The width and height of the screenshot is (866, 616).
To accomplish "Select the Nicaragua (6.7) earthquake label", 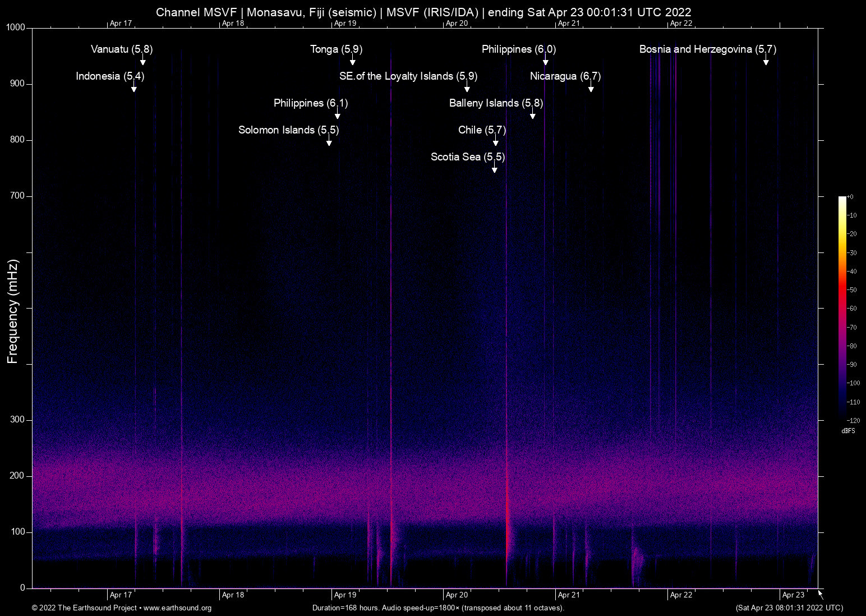I will point(565,76).
